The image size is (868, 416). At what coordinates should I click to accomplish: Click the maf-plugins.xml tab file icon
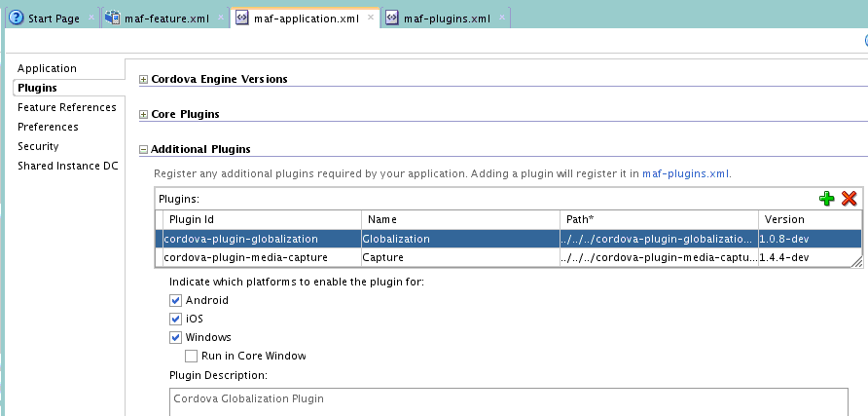coord(392,18)
